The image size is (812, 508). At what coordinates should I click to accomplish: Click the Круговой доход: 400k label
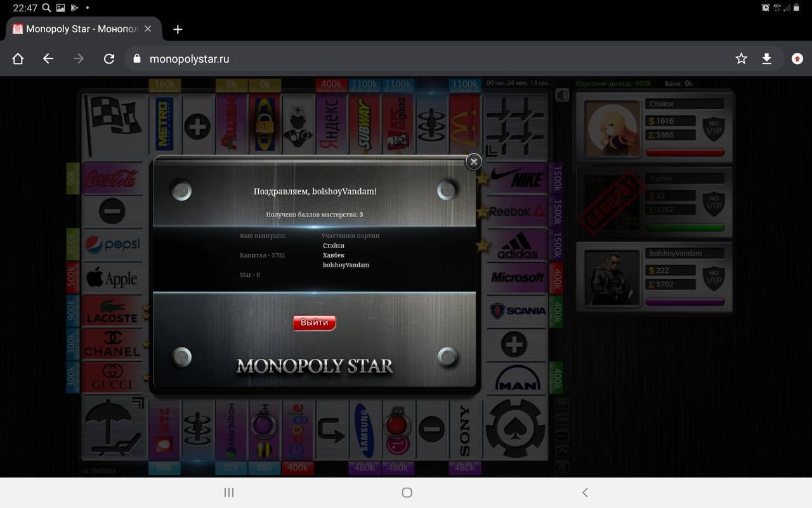[x=613, y=83]
